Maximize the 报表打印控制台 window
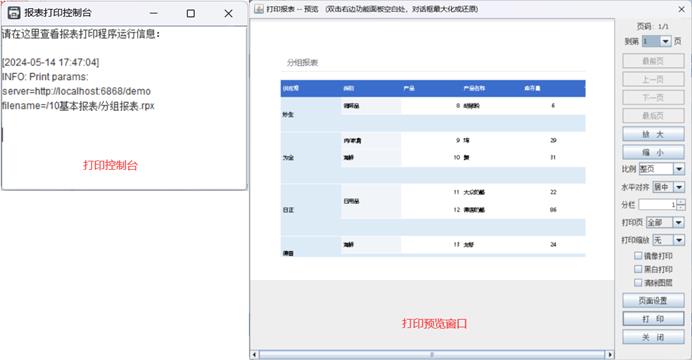The width and height of the screenshot is (692, 360). (x=191, y=14)
